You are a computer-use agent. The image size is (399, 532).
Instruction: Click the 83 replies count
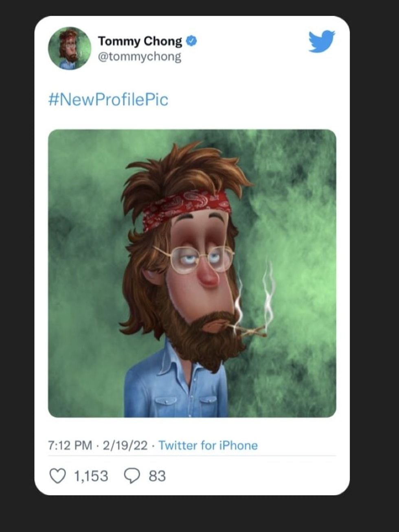tap(157, 476)
